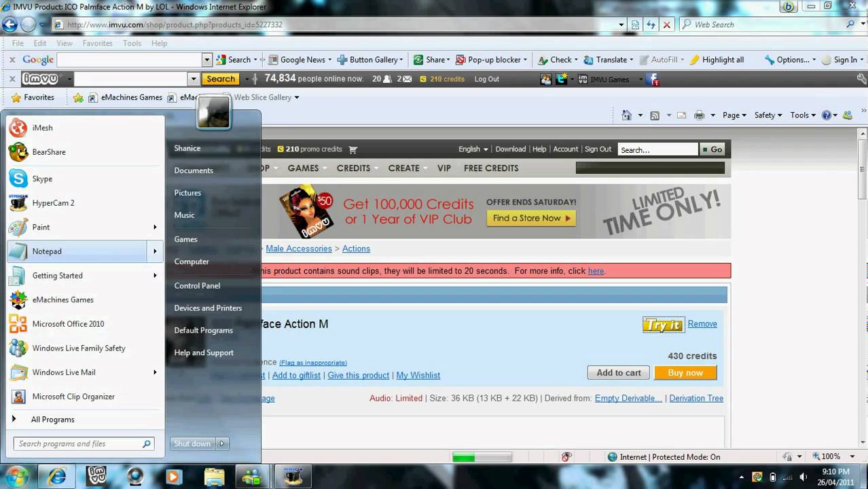Click the IE Home icon
The width and height of the screenshot is (868, 489).
point(627,115)
